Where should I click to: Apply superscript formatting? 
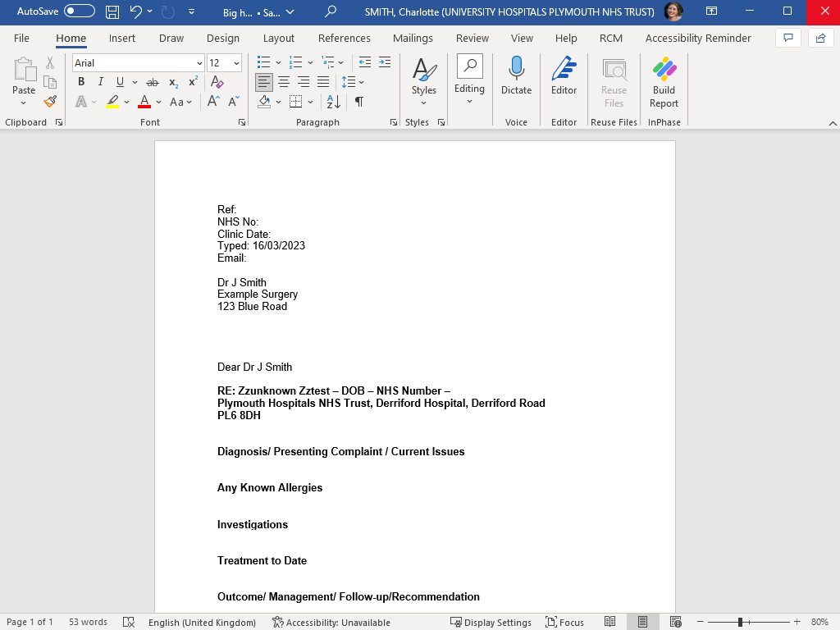(x=193, y=82)
